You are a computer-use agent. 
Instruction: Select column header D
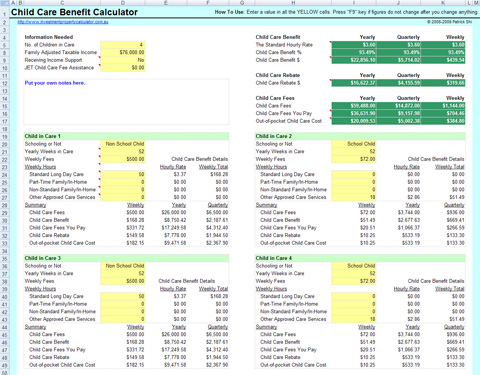123,3
